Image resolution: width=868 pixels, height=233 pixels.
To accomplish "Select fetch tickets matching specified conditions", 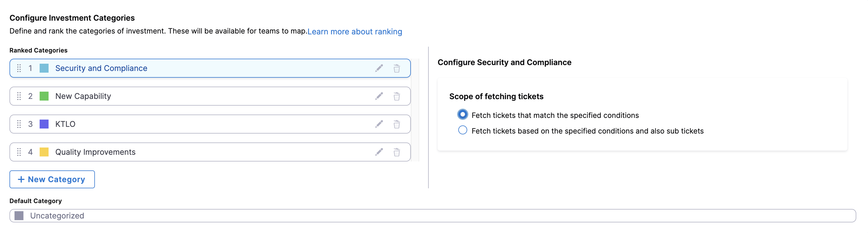I will (463, 115).
